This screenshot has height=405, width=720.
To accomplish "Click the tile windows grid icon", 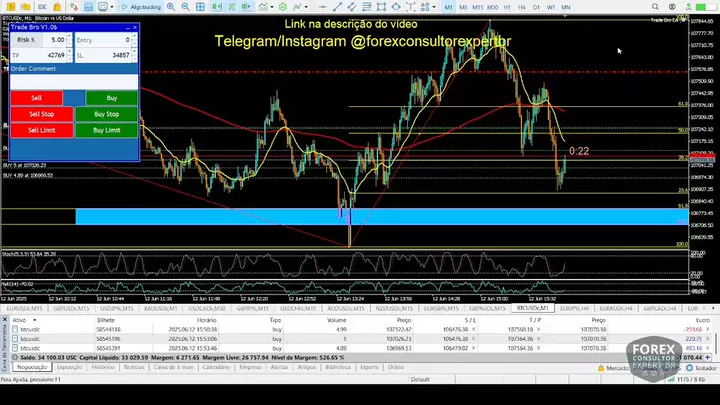I will click(x=200, y=7).
